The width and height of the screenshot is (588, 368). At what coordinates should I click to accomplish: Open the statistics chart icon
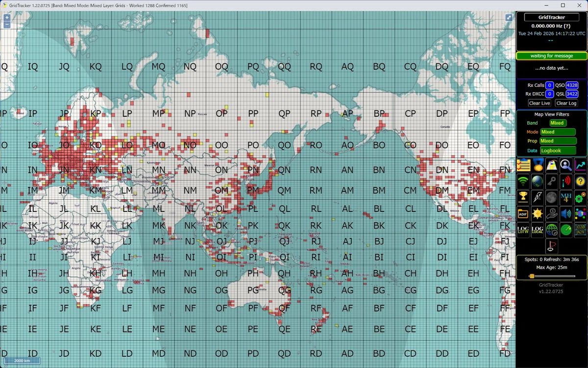pos(581,165)
